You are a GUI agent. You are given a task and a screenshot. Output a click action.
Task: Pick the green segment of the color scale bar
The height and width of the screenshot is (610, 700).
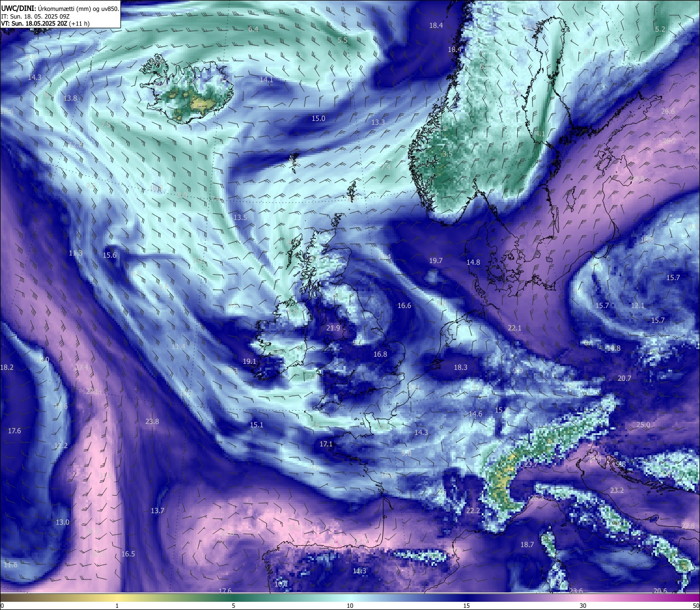coord(234,597)
